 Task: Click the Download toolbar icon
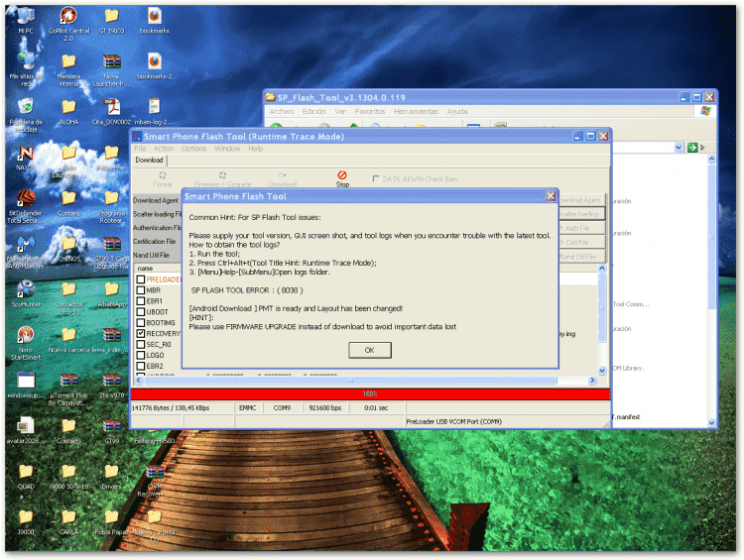283,179
